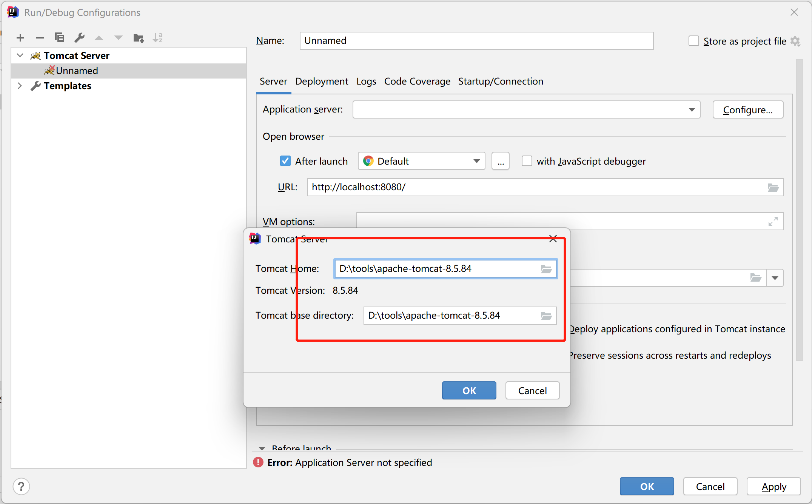Select the Tomcat Server tree item
812x504 pixels.
129,55
